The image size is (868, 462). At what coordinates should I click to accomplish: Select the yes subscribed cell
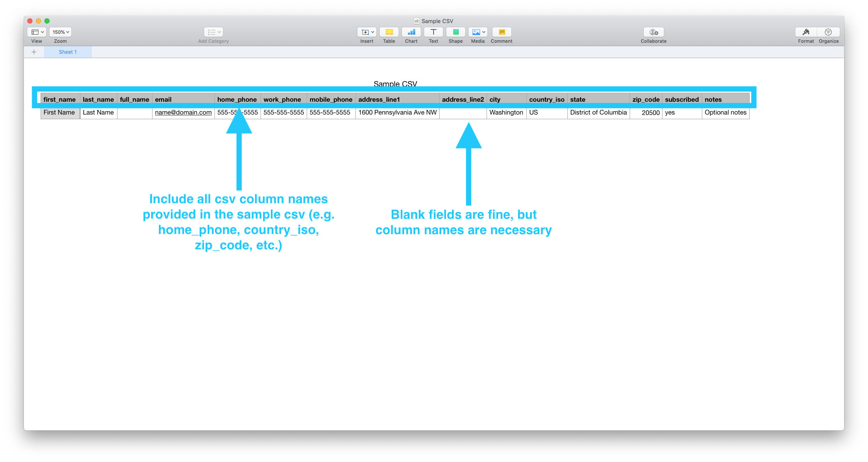pyautogui.click(x=682, y=112)
